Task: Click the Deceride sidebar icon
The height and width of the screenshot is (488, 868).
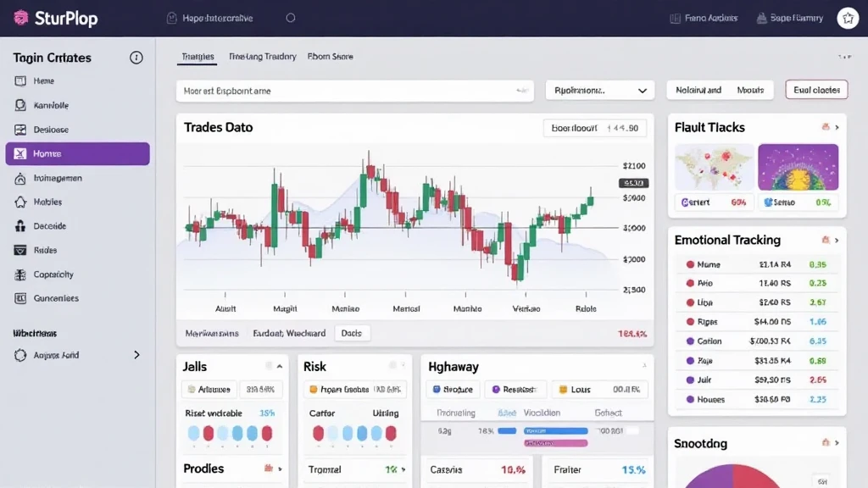Action: 20,225
